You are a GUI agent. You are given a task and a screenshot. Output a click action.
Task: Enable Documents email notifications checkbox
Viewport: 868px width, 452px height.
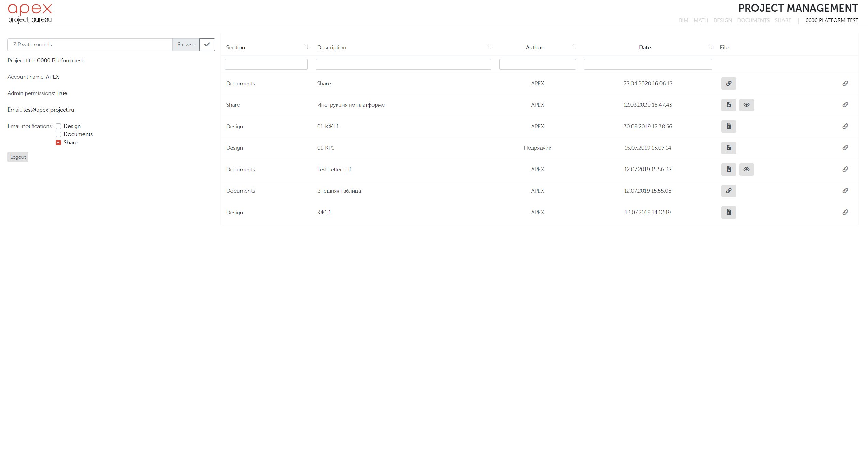point(58,134)
